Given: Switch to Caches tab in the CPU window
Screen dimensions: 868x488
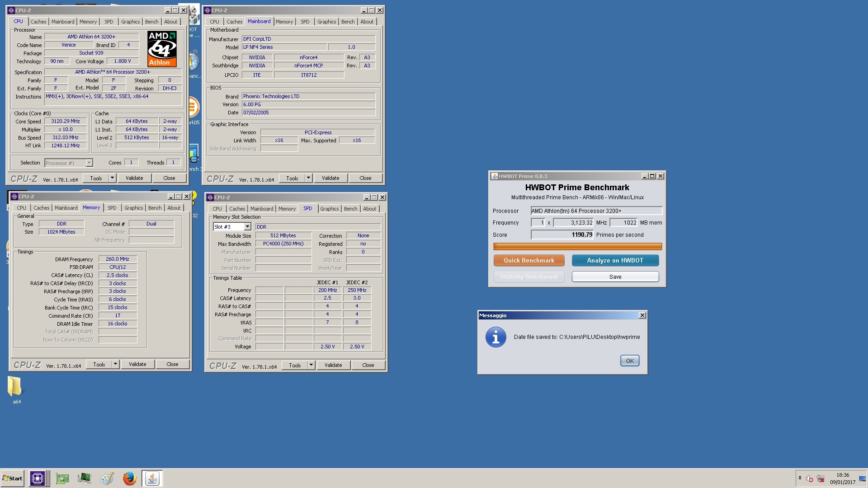Looking at the screenshot, I should (38, 22).
